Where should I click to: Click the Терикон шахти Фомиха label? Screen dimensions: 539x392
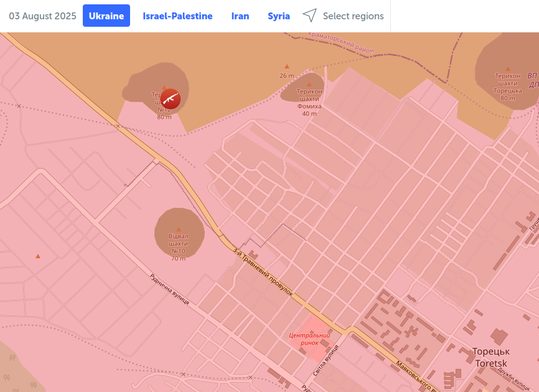309,103
